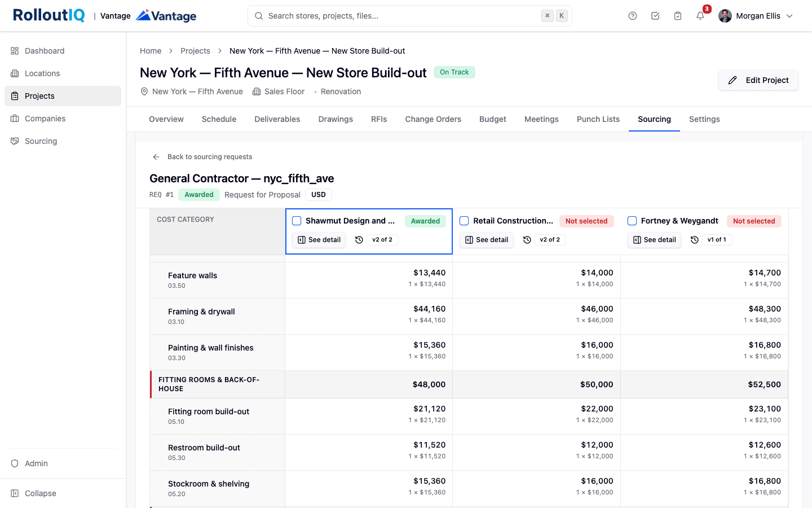Switch to the Overview tab
Image resolution: width=812 pixels, height=508 pixels.
(x=166, y=119)
